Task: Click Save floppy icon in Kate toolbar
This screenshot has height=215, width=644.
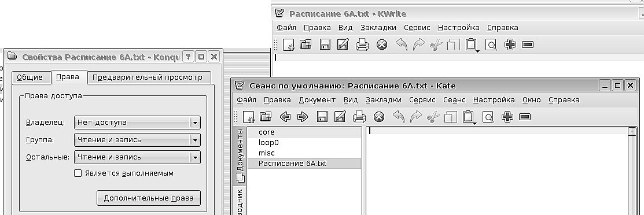Action: pos(322,117)
